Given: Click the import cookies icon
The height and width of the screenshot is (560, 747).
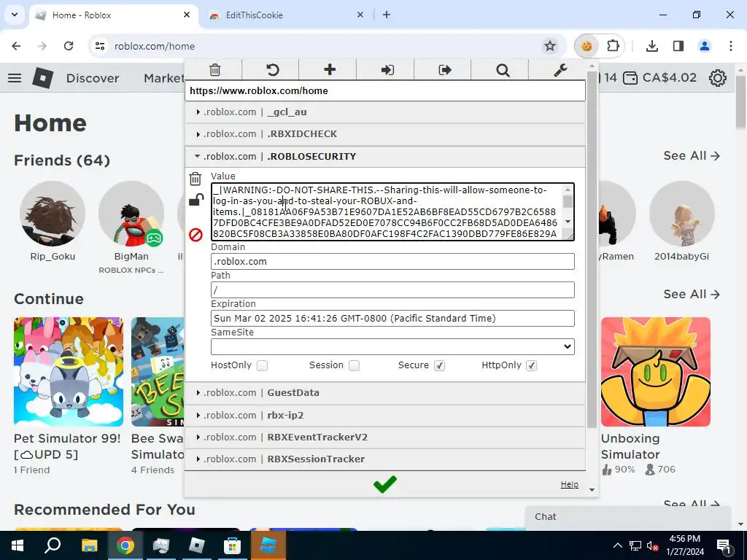Looking at the screenshot, I should (387, 70).
